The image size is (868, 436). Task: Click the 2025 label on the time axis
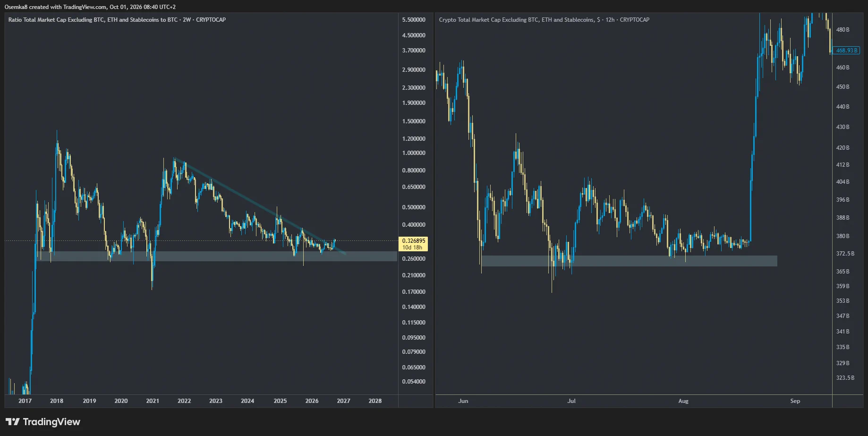[280, 401]
